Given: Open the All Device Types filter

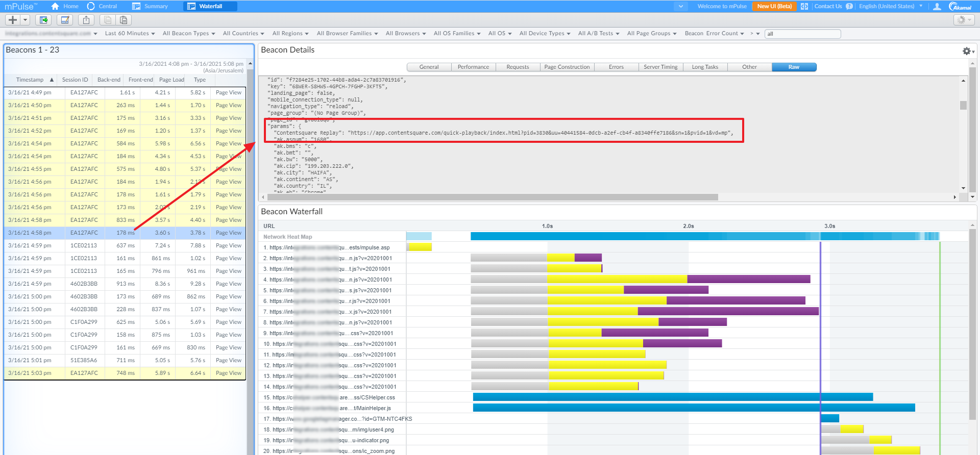Looking at the screenshot, I should click(x=545, y=33).
